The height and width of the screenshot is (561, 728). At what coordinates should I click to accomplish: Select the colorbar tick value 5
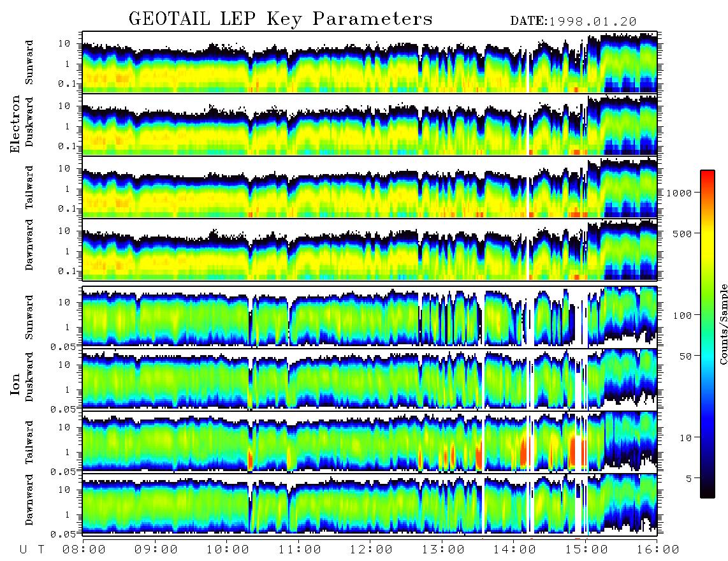pos(688,478)
